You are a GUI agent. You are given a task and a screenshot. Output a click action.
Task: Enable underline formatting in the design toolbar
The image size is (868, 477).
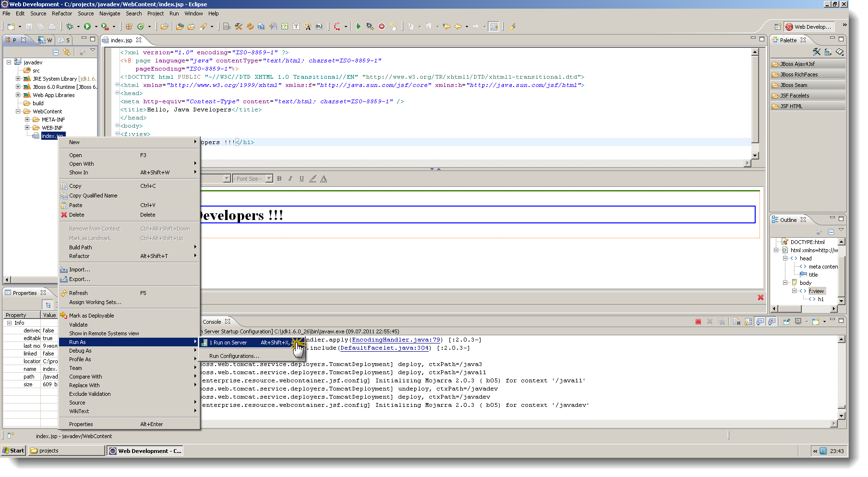coord(301,178)
